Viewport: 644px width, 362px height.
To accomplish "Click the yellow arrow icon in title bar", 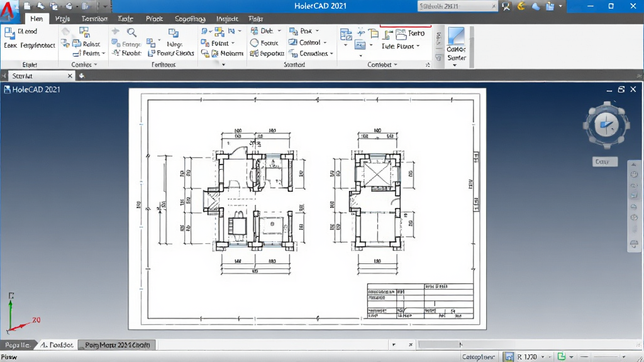I will (x=521, y=6).
